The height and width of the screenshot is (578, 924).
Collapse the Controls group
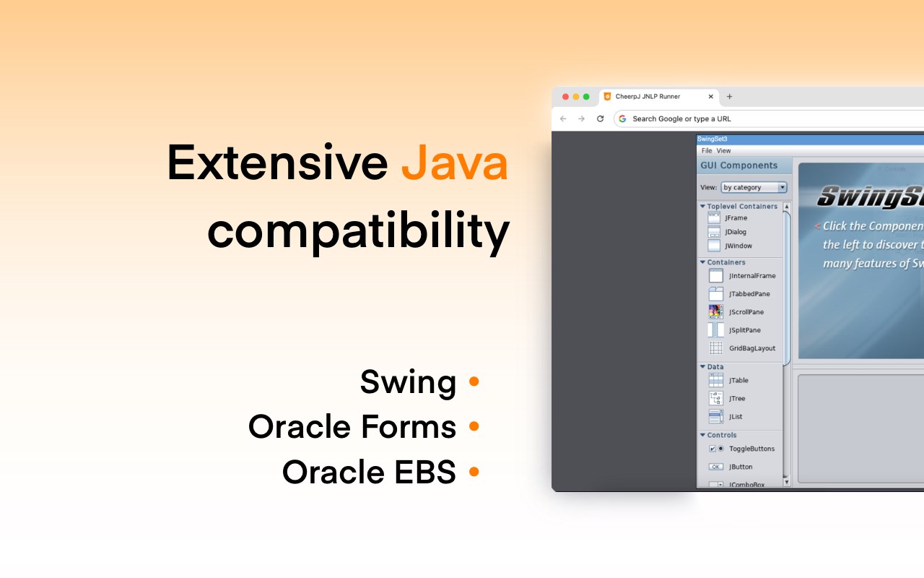pyautogui.click(x=702, y=435)
